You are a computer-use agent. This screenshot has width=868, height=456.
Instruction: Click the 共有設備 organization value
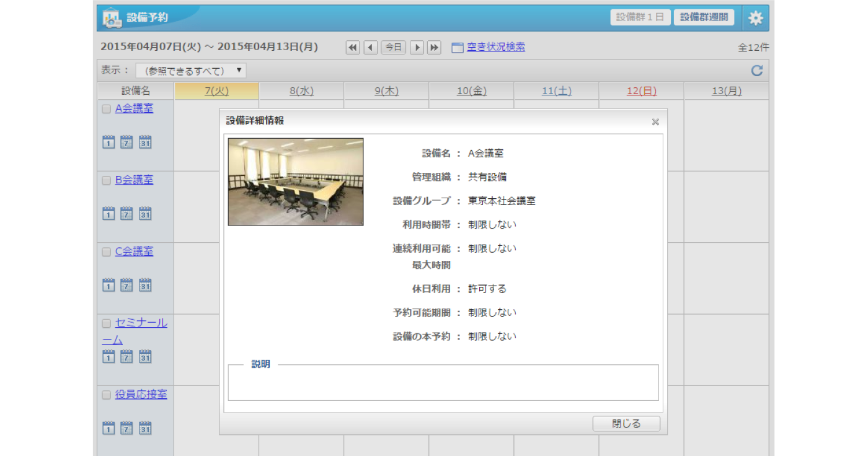coord(487,177)
